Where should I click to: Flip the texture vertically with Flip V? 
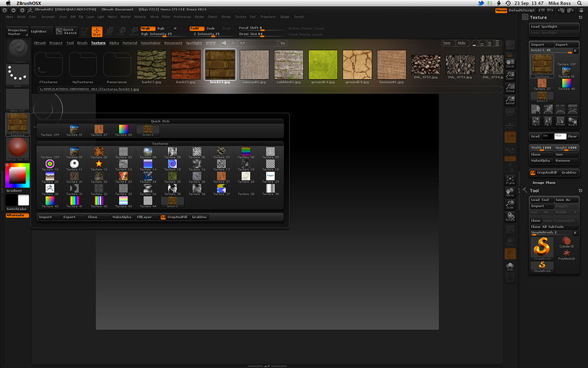tap(548, 121)
